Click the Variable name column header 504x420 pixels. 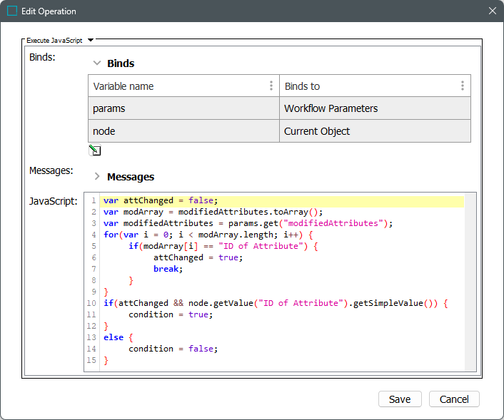pos(176,86)
